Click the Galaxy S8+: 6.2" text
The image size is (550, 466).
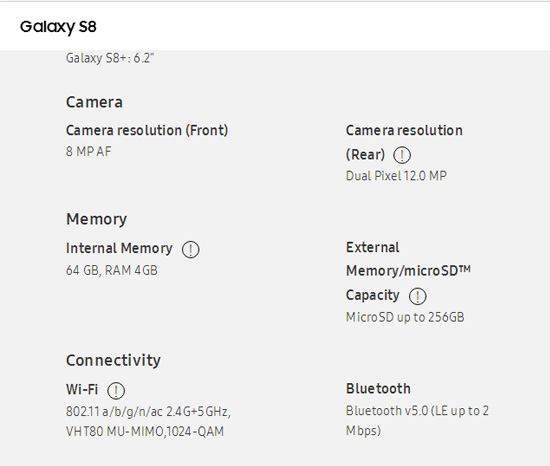tap(110, 58)
